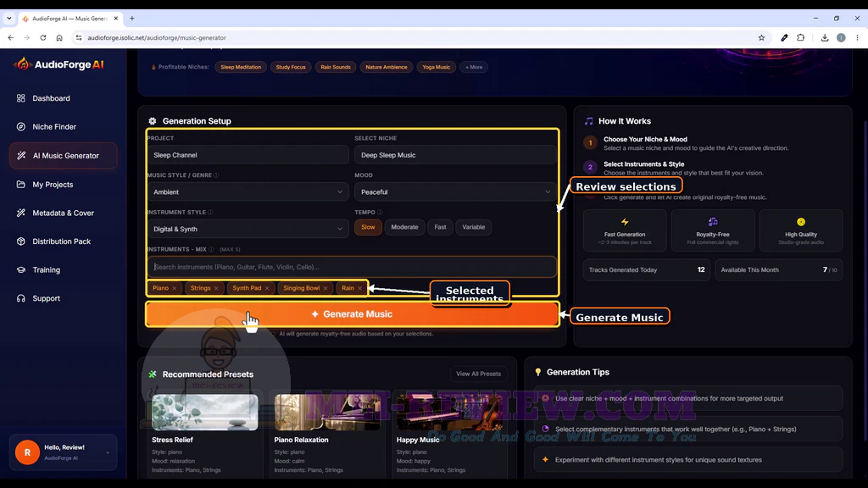This screenshot has height=488, width=868.
Task: Open the browser extensions menu
Action: tap(800, 37)
